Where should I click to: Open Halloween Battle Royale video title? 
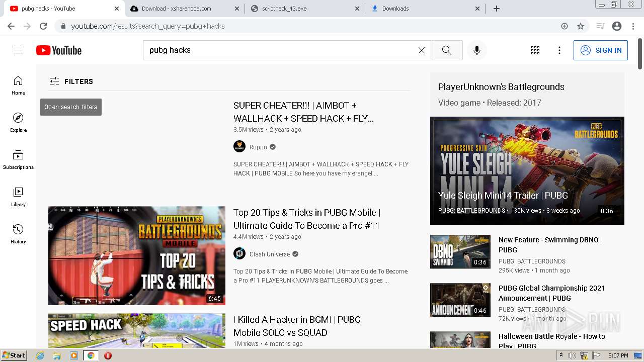point(551,340)
